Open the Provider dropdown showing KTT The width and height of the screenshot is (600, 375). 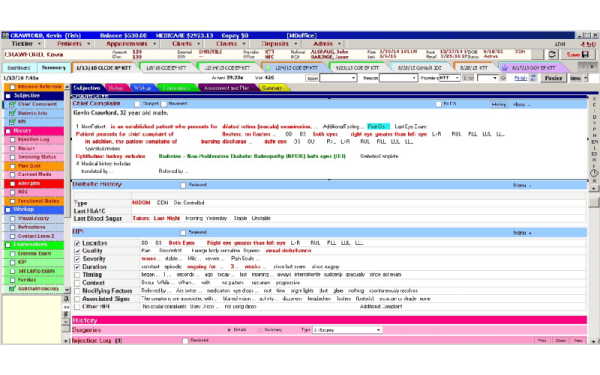[449, 78]
